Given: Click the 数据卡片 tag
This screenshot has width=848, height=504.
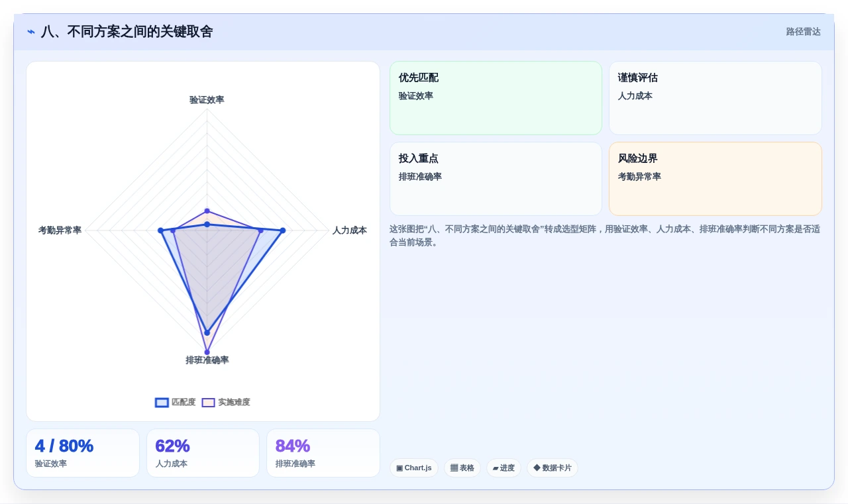Looking at the screenshot, I should [x=553, y=468].
